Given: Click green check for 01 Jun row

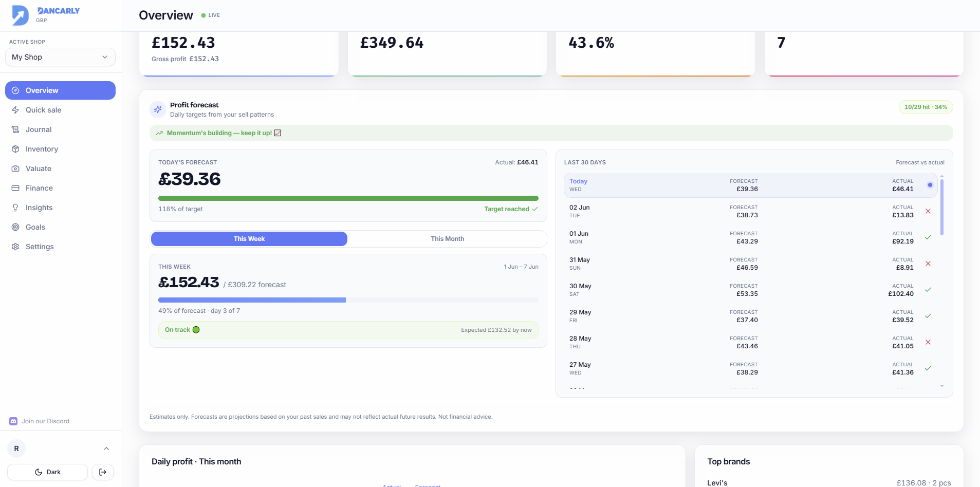Looking at the screenshot, I should [x=928, y=237].
